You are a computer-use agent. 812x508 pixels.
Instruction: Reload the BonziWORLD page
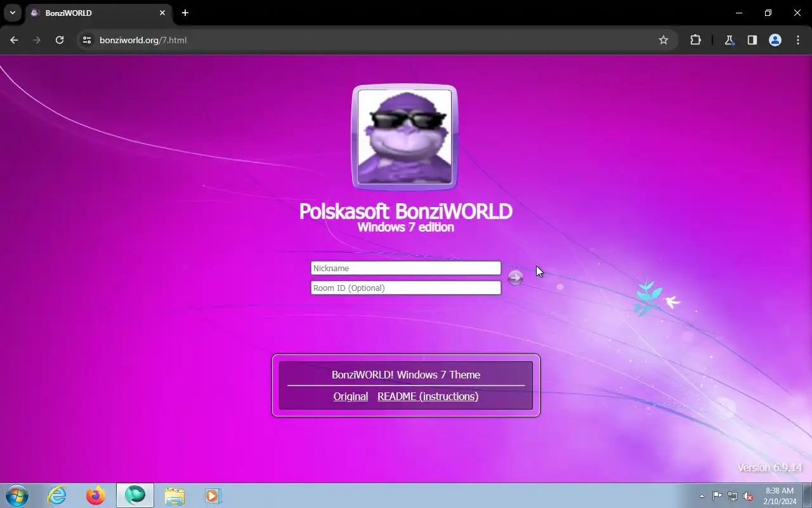(60, 40)
